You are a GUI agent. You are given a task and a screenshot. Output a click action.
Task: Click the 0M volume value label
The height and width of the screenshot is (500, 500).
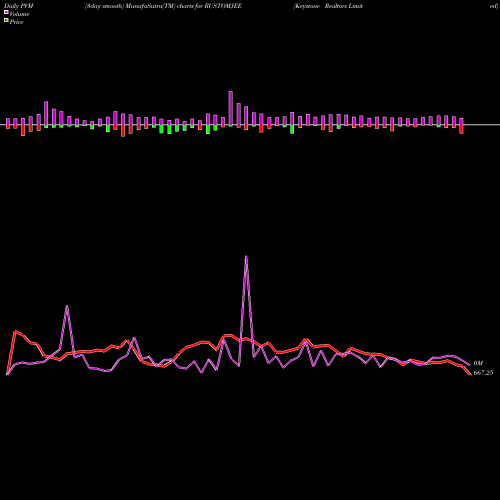(x=478, y=363)
